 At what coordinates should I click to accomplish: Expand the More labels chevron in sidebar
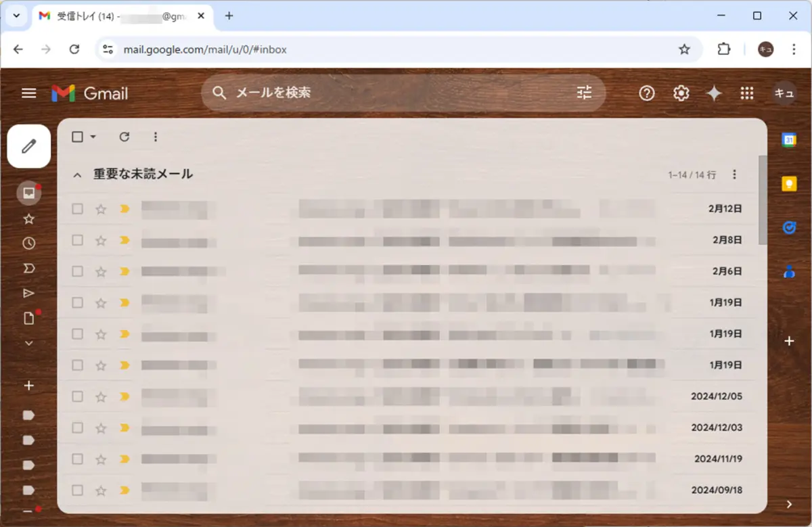[28, 343]
